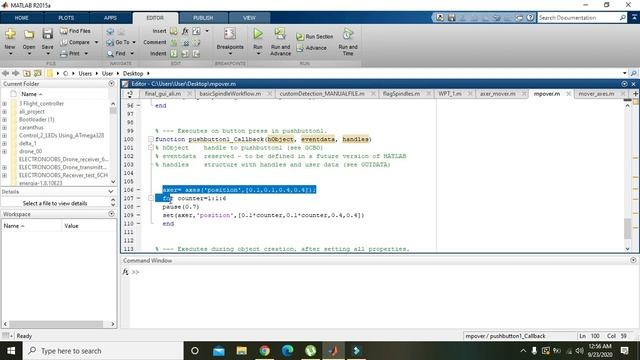The width and height of the screenshot is (640, 360).
Task: Set breakpoint at line 106 dash
Action: (x=138, y=190)
